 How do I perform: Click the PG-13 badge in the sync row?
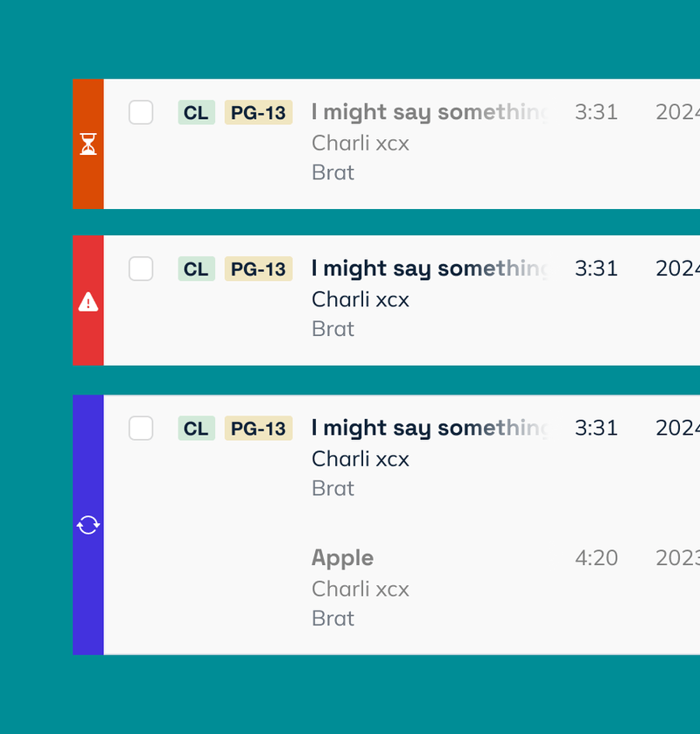click(x=258, y=428)
